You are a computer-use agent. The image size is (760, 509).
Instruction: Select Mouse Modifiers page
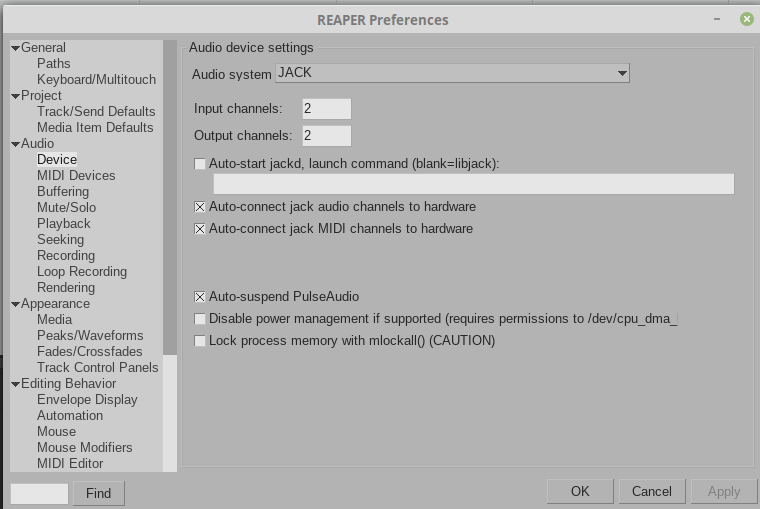(x=85, y=448)
